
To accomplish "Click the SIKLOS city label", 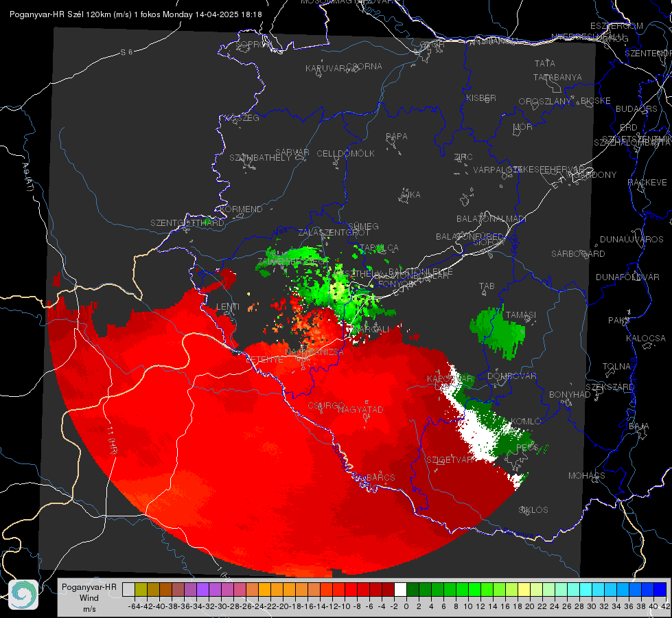I will pyautogui.click(x=533, y=510).
